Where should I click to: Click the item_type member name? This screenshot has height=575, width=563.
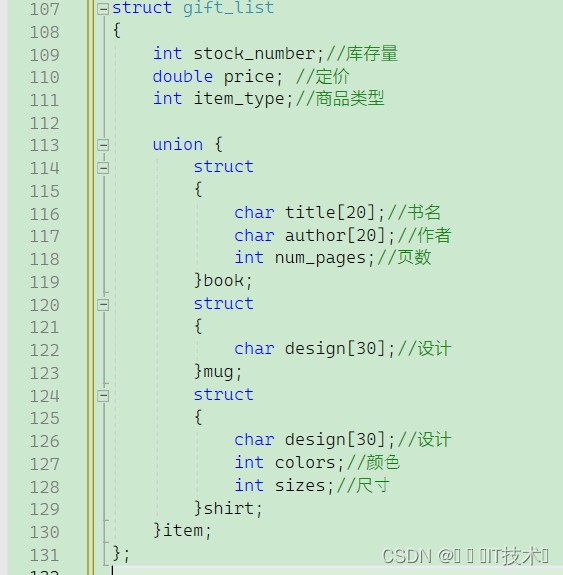click(239, 99)
